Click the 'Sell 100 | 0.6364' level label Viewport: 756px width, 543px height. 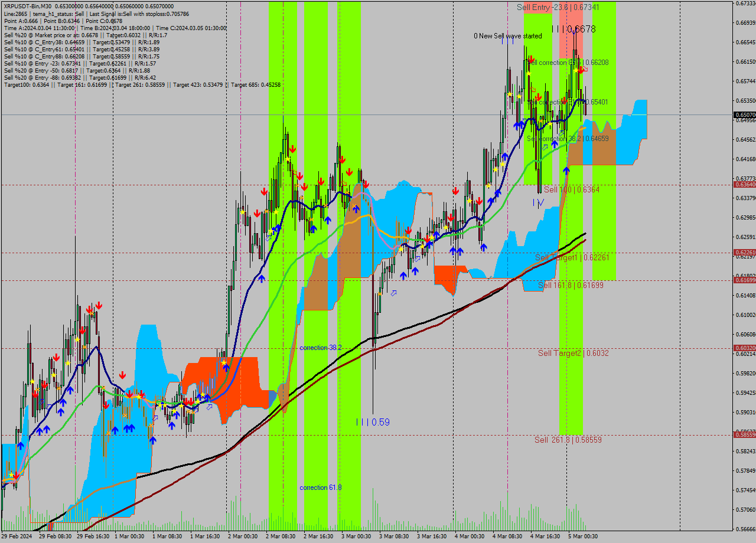point(572,189)
